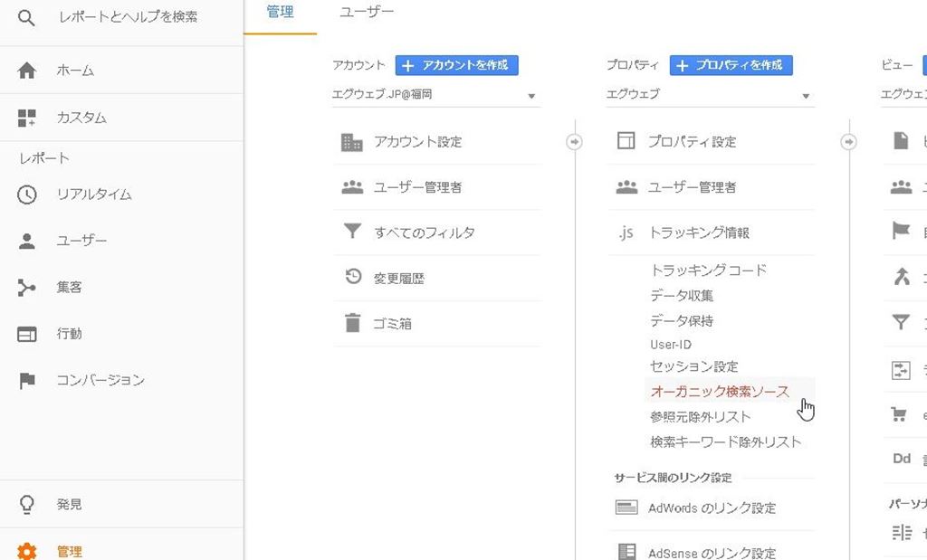Screen dimensions: 927x560
Task: Click the 集客 acquisition icon
Action: [27, 288]
